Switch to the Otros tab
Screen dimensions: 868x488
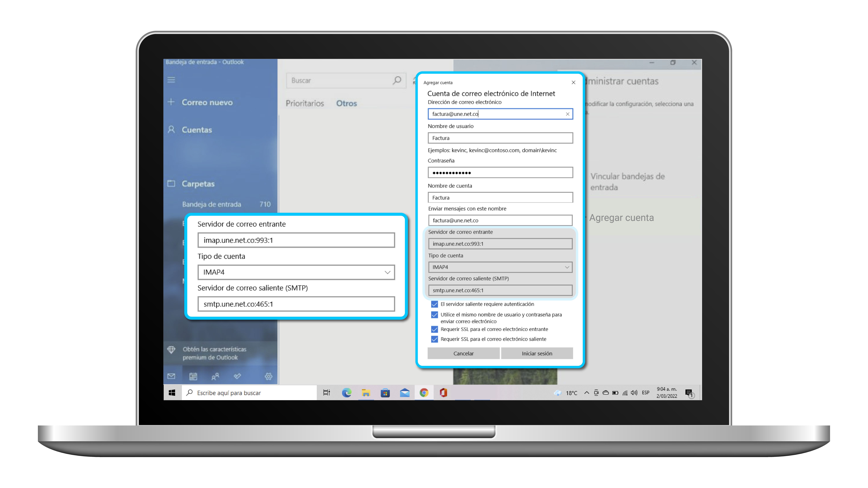pos(346,103)
